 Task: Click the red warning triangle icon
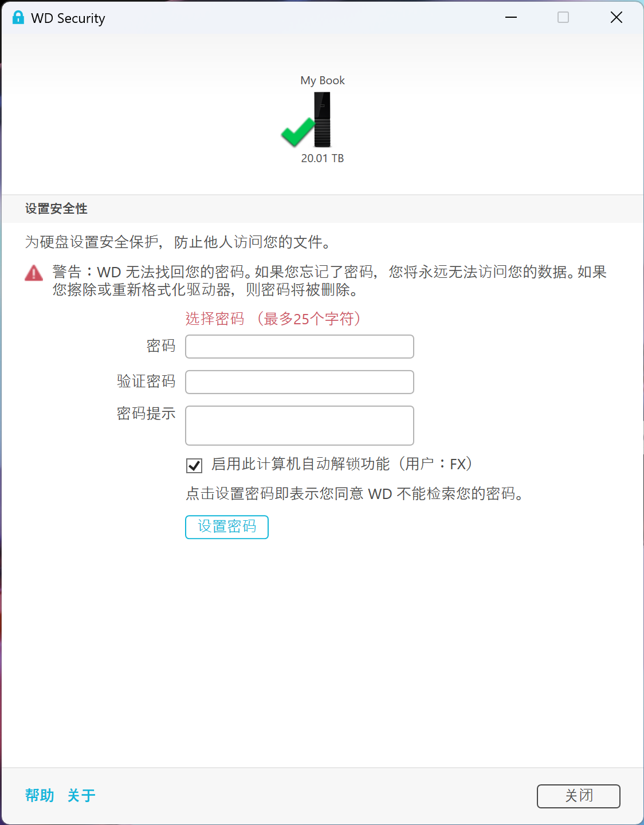pyautogui.click(x=34, y=273)
